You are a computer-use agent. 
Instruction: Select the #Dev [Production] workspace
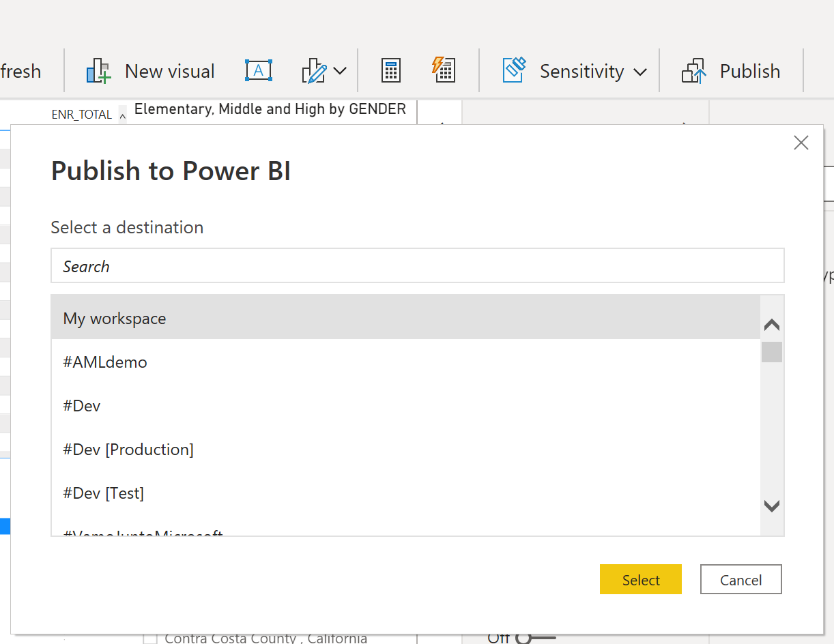click(x=405, y=449)
